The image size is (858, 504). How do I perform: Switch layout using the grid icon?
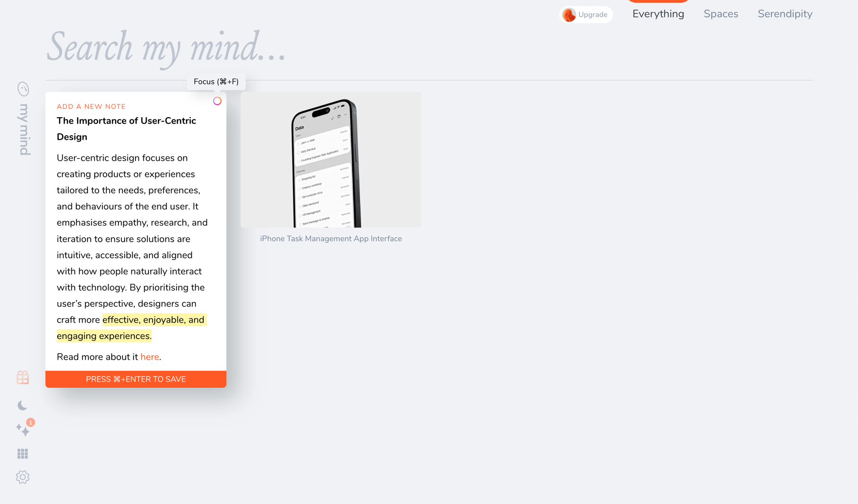pyautogui.click(x=22, y=454)
